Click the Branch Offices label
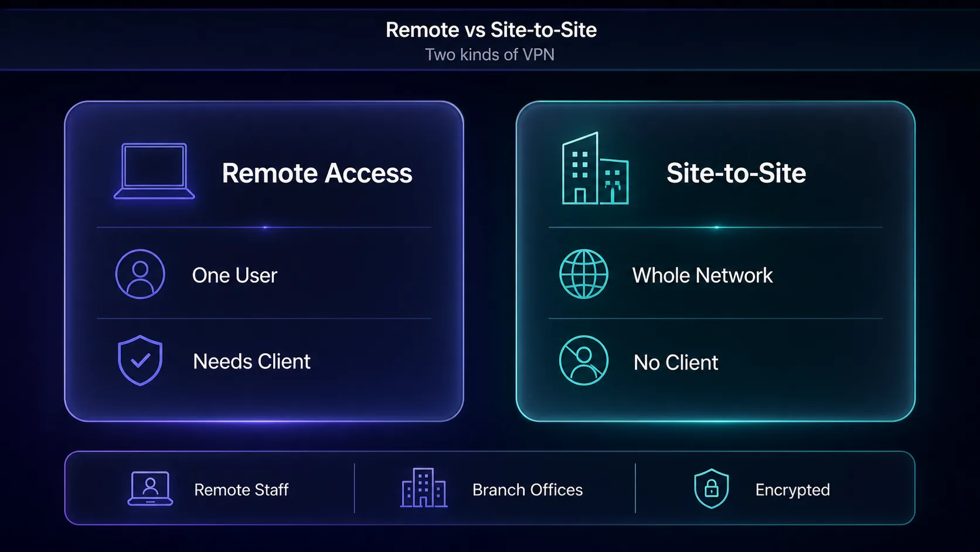The image size is (980, 552). point(528,490)
